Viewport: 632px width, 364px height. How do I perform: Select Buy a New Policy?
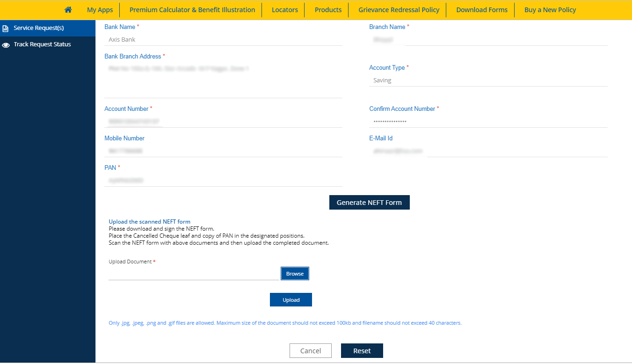click(x=550, y=9)
